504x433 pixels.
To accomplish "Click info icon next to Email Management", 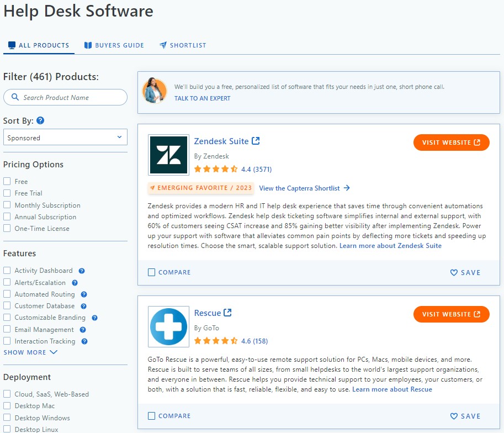I will (84, 330).
